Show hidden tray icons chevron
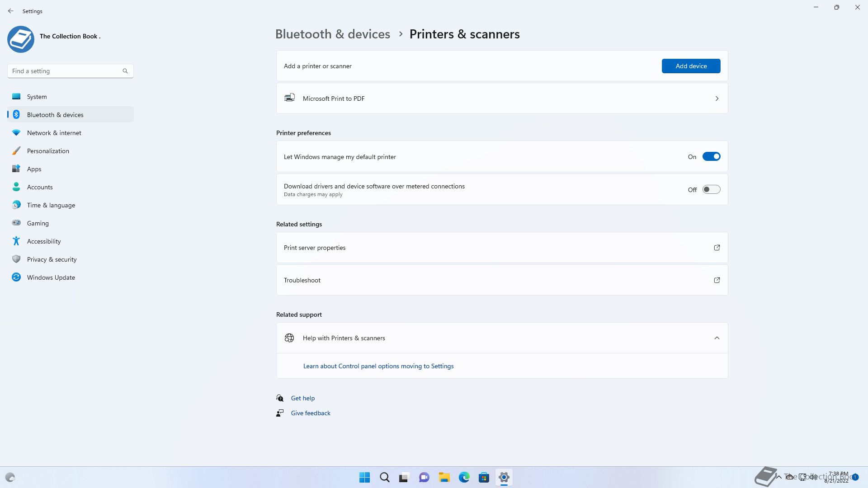This screenshot has width=868, height=488. pos(779,477)
